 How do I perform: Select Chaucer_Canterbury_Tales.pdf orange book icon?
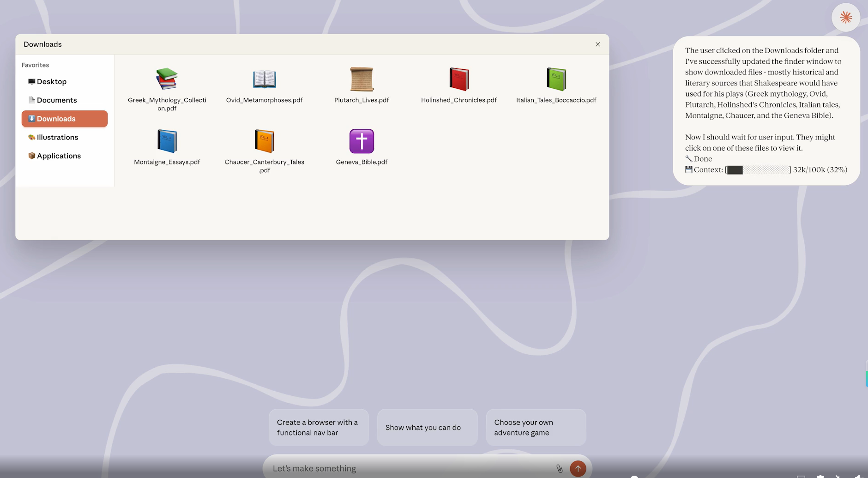(x=264, y=141)
